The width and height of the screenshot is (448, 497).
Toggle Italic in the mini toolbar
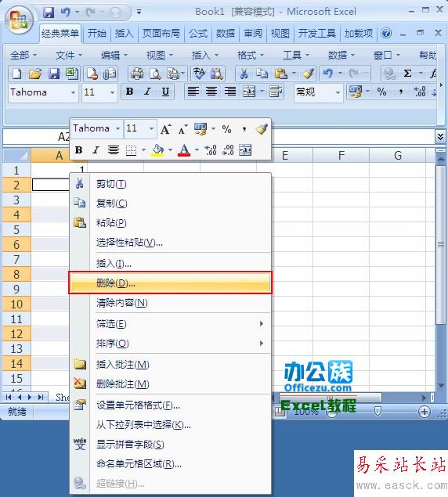click(96, 150)
